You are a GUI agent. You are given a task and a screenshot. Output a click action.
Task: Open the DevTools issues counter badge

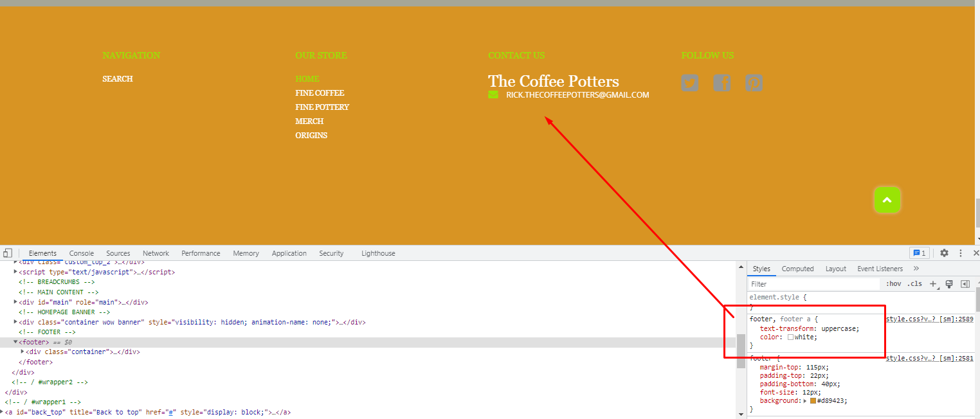(x=920, y=253)
